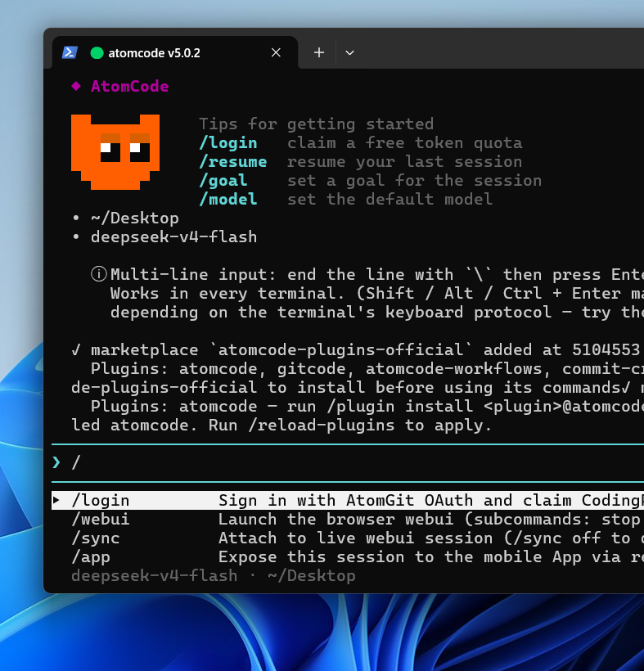Click the status line 'deepseek-v4-flash · ~/Desktop'
The height and width of the screenshot is (671, 644).
[x=213, y=575]
